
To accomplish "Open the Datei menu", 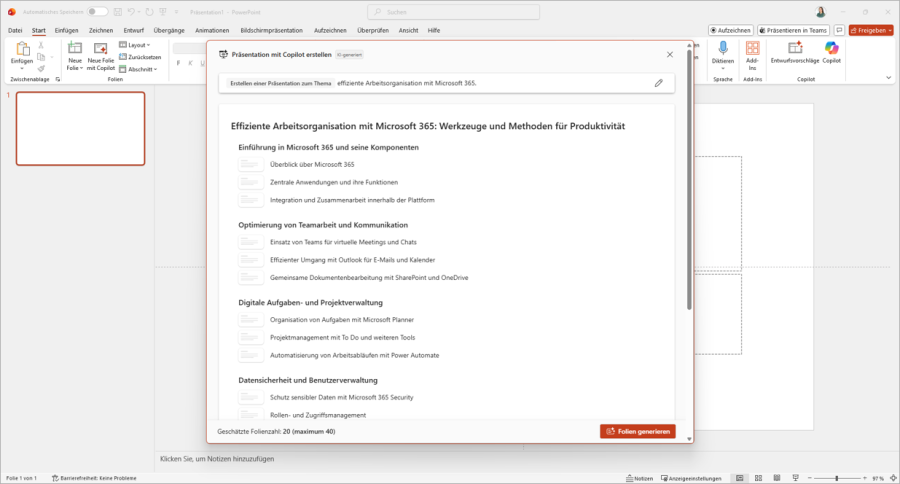I will pos(15,30).
